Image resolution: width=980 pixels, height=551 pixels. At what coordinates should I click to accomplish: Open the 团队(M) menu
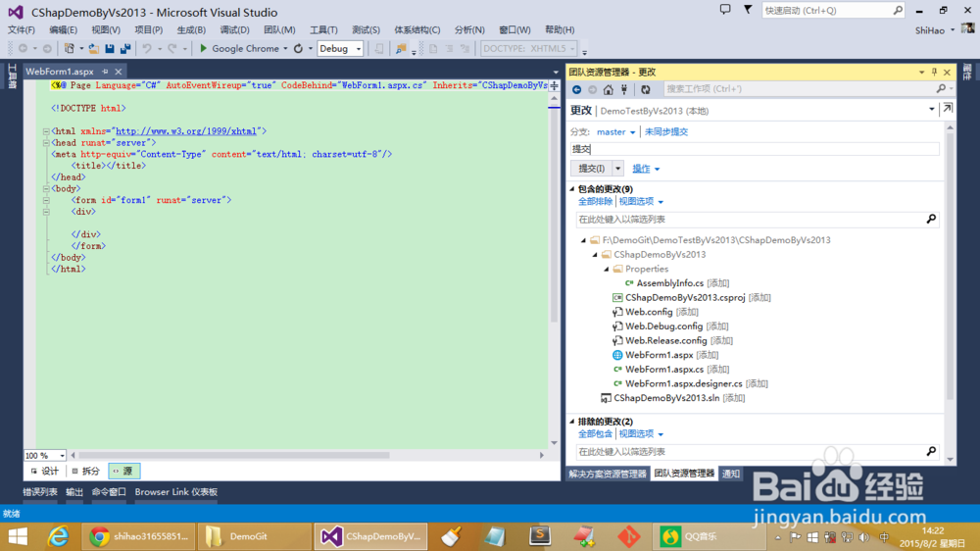pos(279,30)
